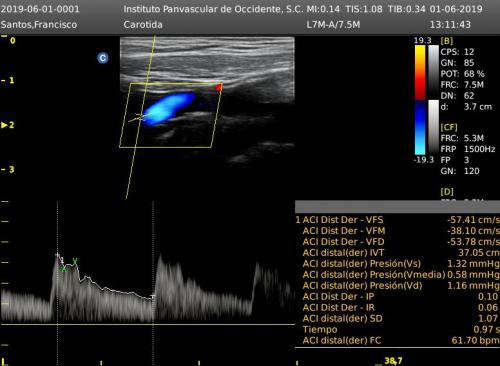Click the red marker on color box corner
This screenshot has width=500, height=366.
[x=219, y=88]
